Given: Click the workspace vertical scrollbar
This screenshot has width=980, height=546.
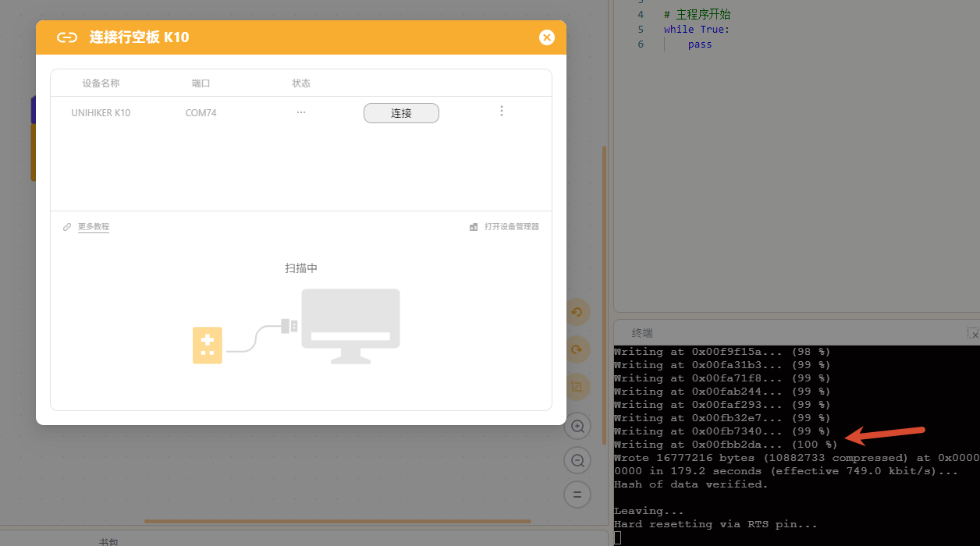Looking at the screenshot, I should (604, 295).
